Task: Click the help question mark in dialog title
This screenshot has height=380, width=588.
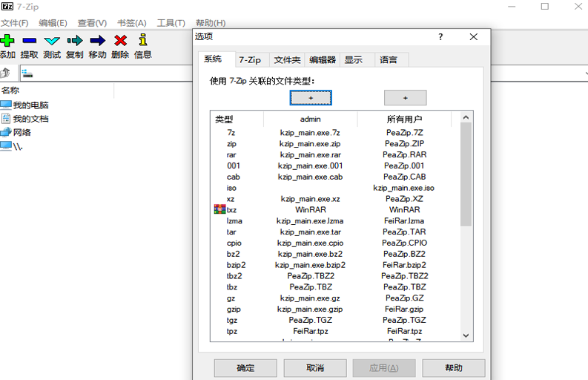Action: coord(440,37)
